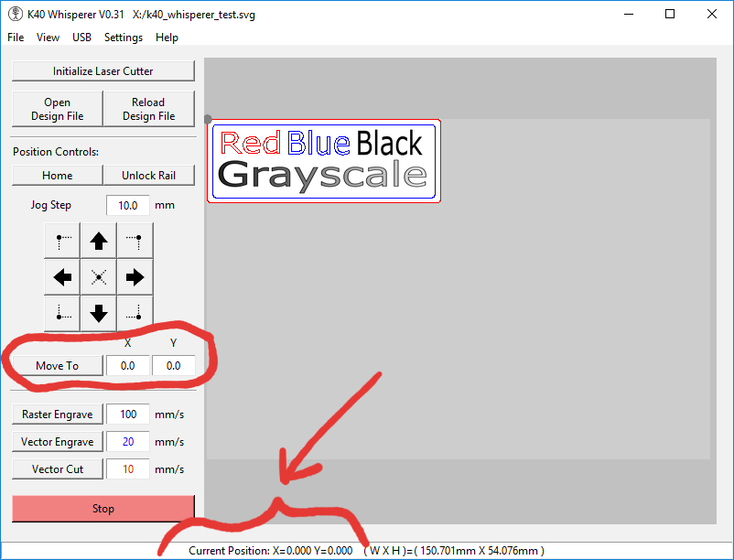Click Reload Design File button
Screen dimensions: 734x560
[148, 109]
